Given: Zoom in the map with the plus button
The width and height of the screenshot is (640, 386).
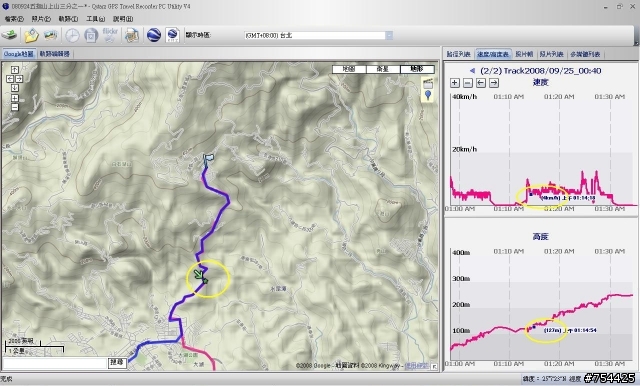Looking at the screenshot, I should coord(15,98).
